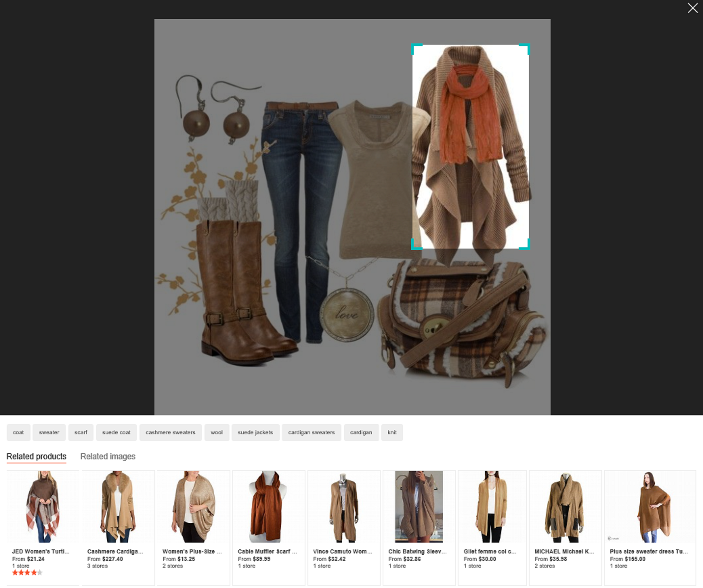Open Chic Batwing Sleeve sweater product

tap(419, 507)
